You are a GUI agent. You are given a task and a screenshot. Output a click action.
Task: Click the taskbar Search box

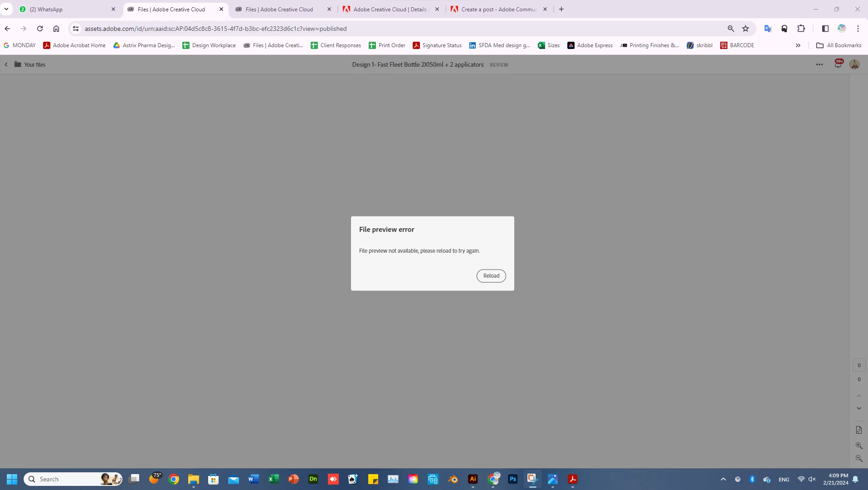[x=73, y=479]
